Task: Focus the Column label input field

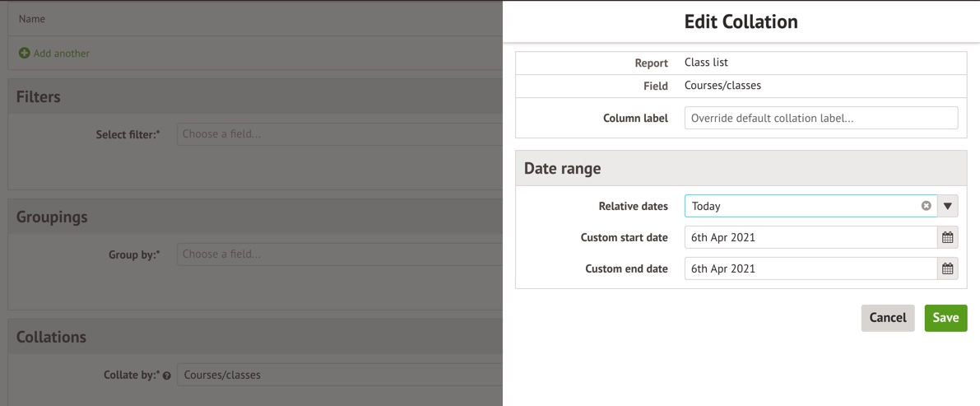Action: tap(820, 118)
